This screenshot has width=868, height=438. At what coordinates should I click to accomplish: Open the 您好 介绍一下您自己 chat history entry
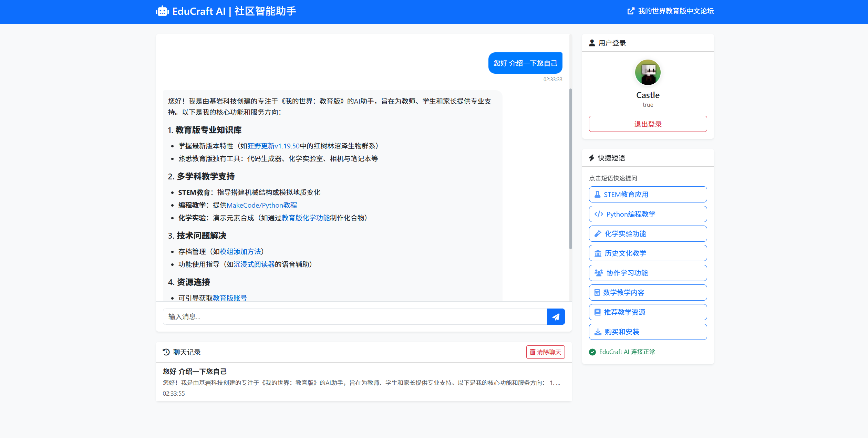[x=364, y=382]
